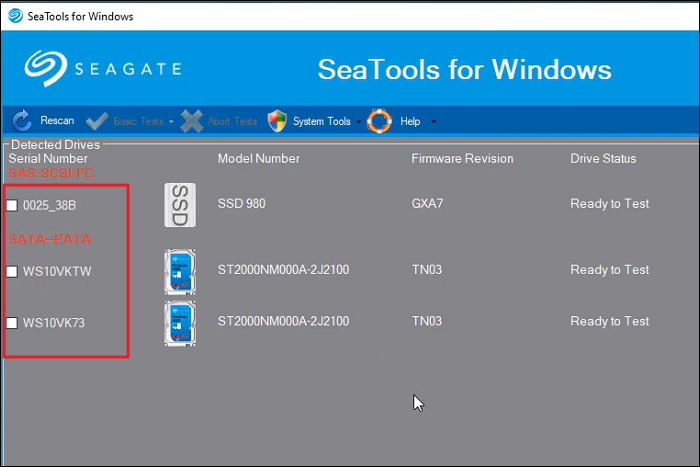Image resolution: width=700 pixels, height=467 pixels.
Task: Open the Basic Tests menu label
Action: tap(138, 121)
